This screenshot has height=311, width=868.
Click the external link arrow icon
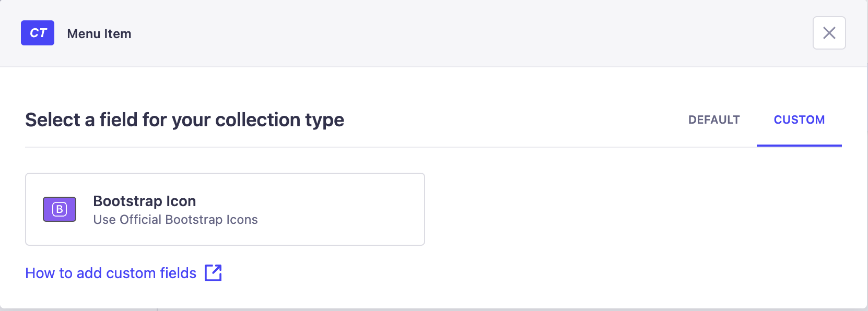click(x=213, y=273)
